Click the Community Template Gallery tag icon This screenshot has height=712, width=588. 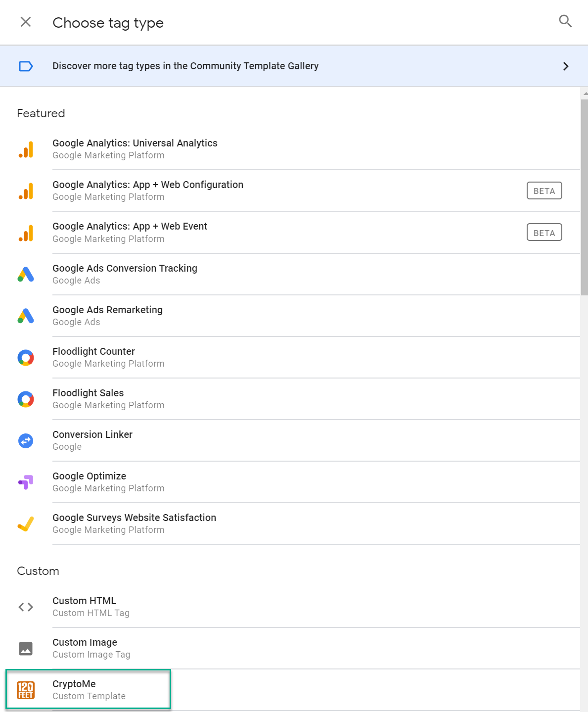coord(26,66)
